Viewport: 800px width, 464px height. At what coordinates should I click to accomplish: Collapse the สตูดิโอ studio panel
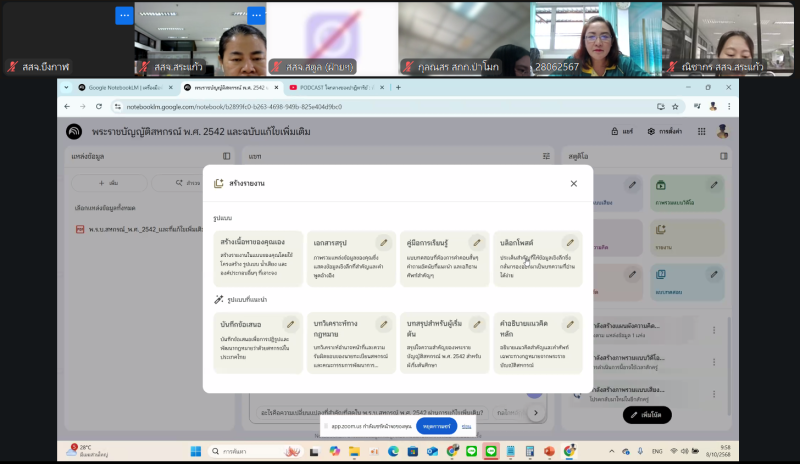(724, 156)
